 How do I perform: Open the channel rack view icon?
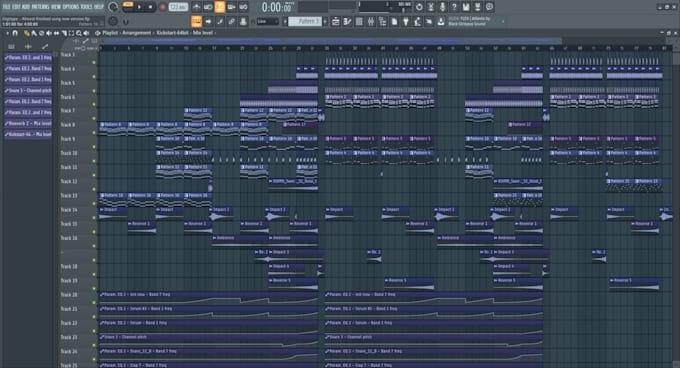pos(360,21)
